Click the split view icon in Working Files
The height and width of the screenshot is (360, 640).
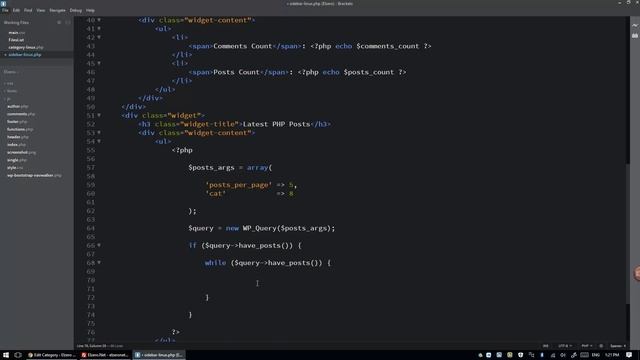68,22
